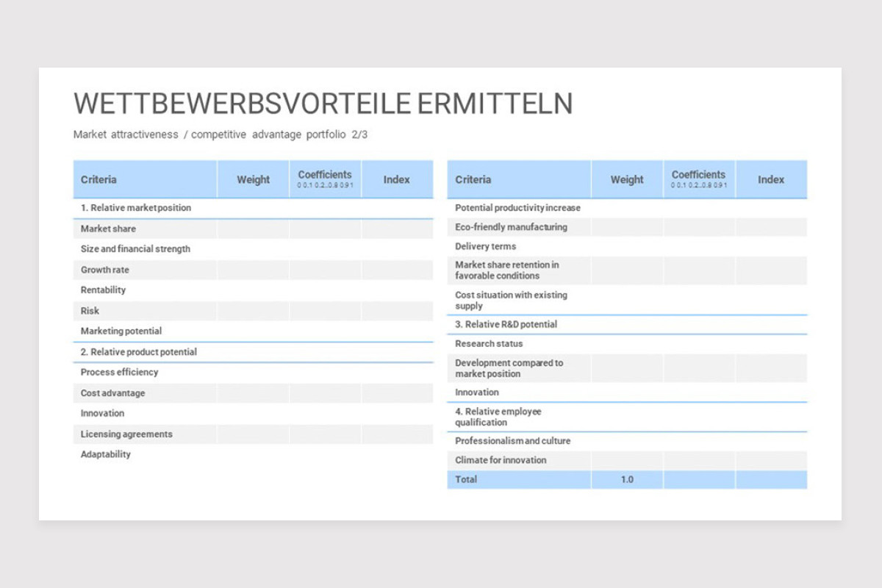This screenshot has height=588, width=882.
Task: Select the "Climate for innovation" criteria
Action: tap(501, 460)
